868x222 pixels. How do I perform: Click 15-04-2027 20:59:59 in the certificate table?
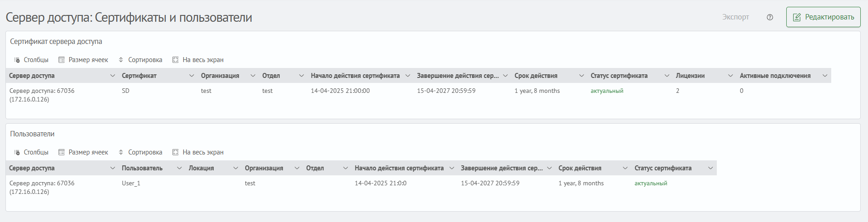point(446,91)
